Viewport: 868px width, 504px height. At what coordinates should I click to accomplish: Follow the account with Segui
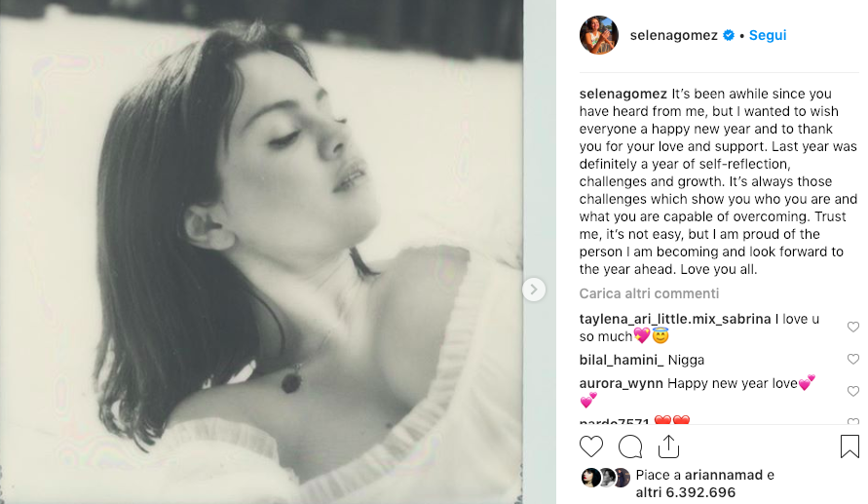tap(768, 35)
